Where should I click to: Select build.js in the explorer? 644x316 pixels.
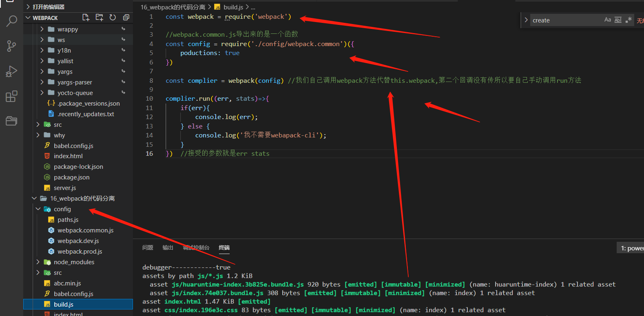[78, 304]
